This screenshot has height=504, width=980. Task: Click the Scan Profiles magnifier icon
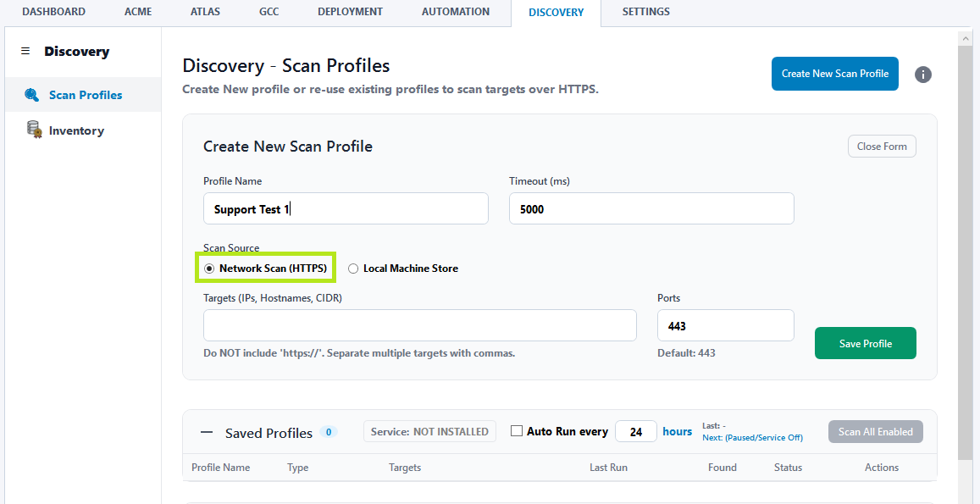point(31,95)
